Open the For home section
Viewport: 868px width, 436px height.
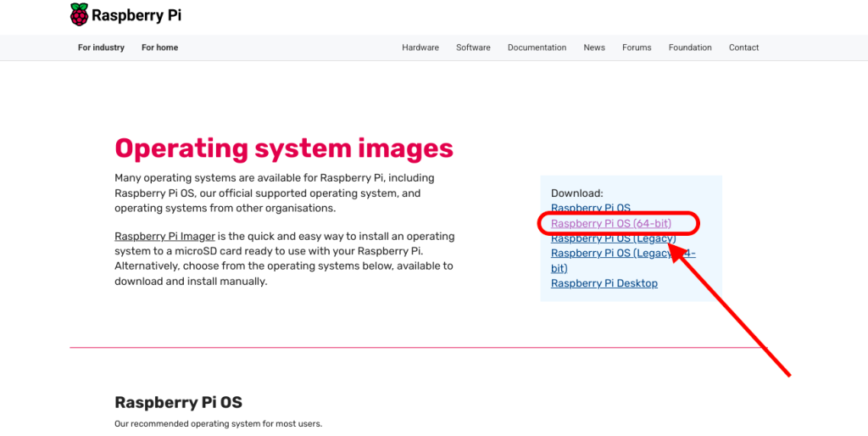[x=160, y=48]
